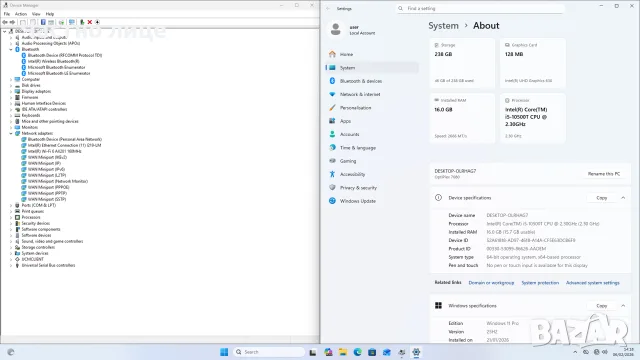Image resolution: width=640 pixels, height=360 pixels.
Task: Click the Back arrow in Device Manager toolbar
Action: pos(5,22)
